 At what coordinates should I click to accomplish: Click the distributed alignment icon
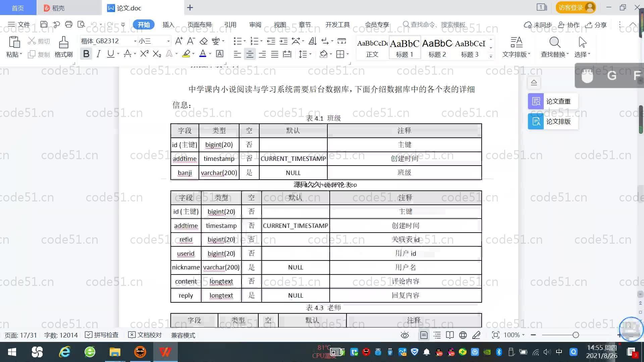pyautogui.click(x=287, y=54)
